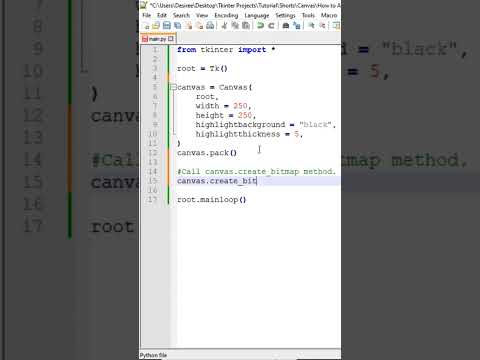Open the Settings menu
This screenshot has width=480, height=360.
click(285, 15)
